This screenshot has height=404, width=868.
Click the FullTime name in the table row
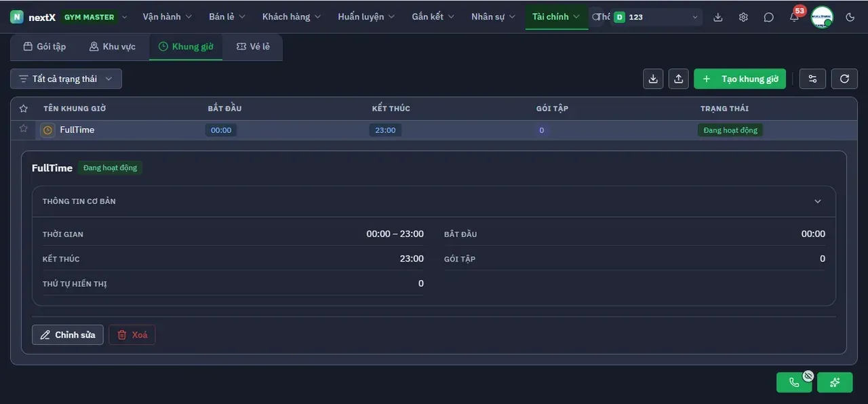(x=77, y=130)
